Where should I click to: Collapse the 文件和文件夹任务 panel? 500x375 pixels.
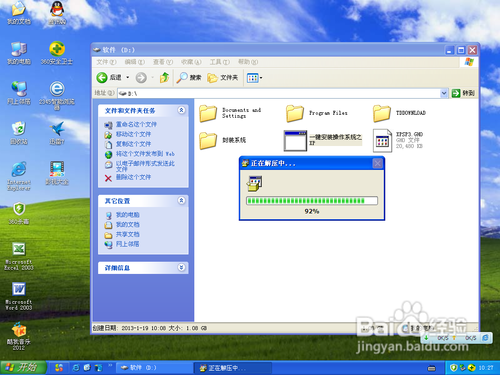(x=181, y=110)
